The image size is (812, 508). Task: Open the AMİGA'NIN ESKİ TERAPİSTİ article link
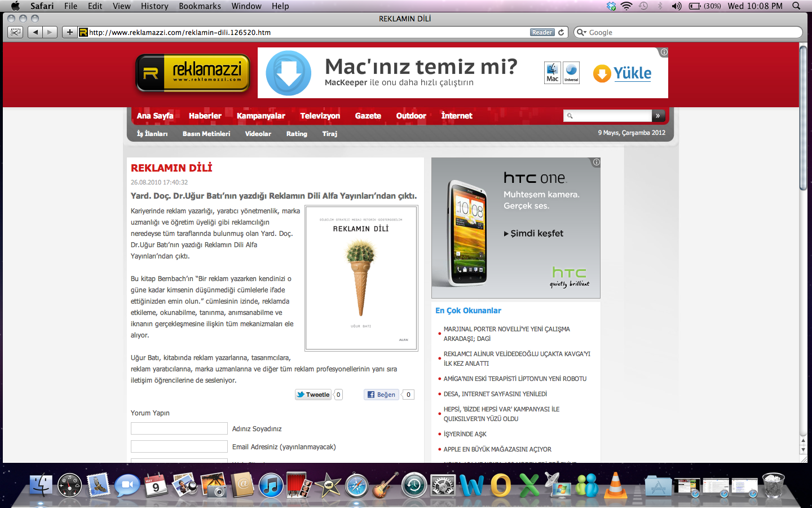515,379
